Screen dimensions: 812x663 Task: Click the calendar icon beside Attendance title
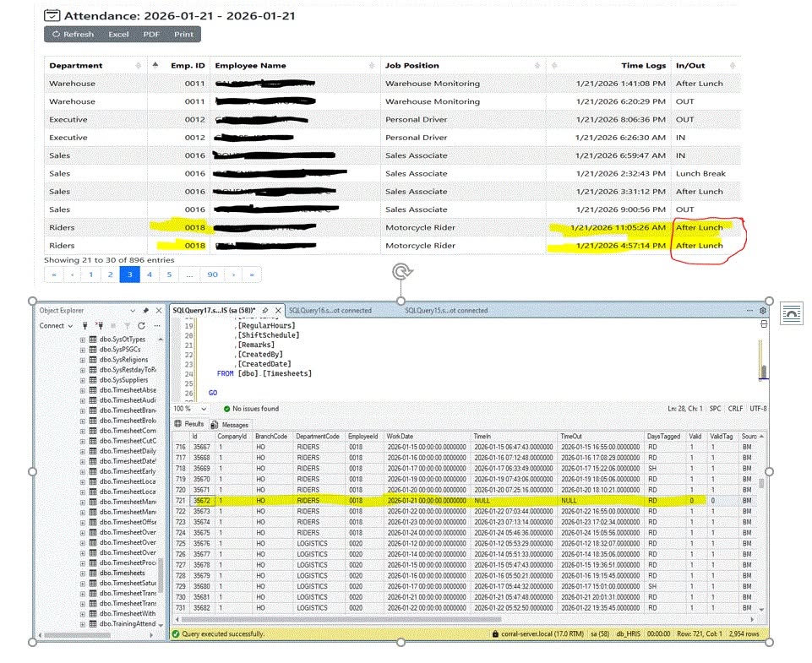click(52, 15)
